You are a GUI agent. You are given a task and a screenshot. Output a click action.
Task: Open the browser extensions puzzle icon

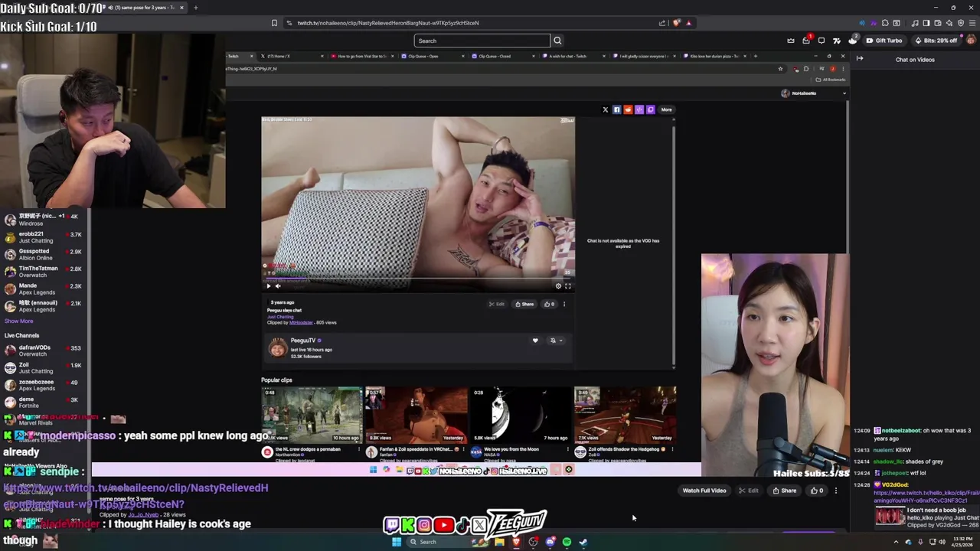[x=885, y=23]
